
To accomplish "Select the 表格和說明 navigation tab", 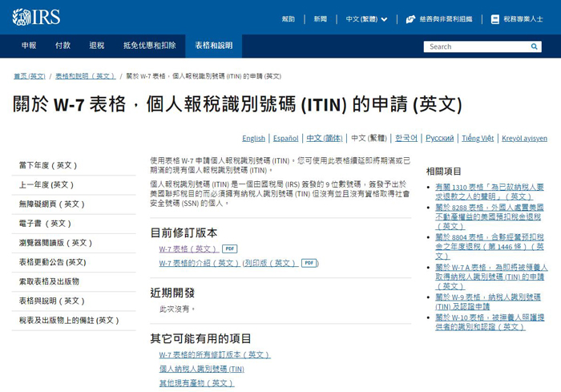I will (x=213, y=46).
